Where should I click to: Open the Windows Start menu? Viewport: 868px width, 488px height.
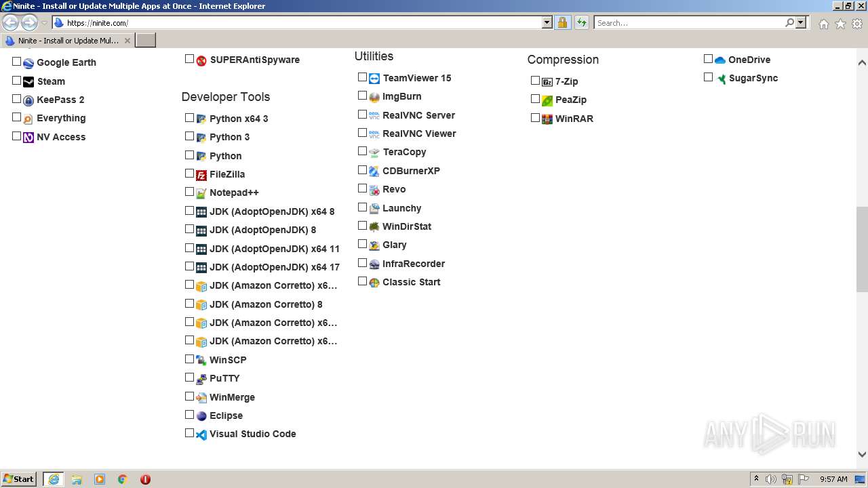click(x=18, y=479)
